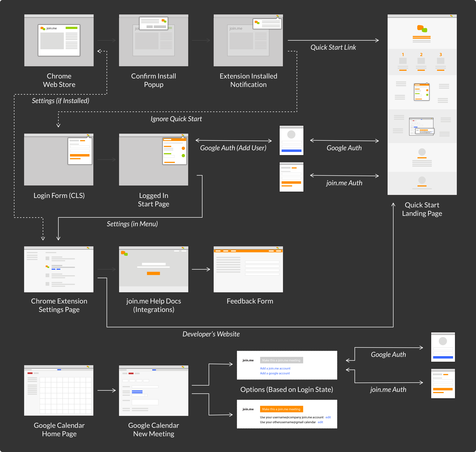Click the green status dot in the Logged In popup

183,156
